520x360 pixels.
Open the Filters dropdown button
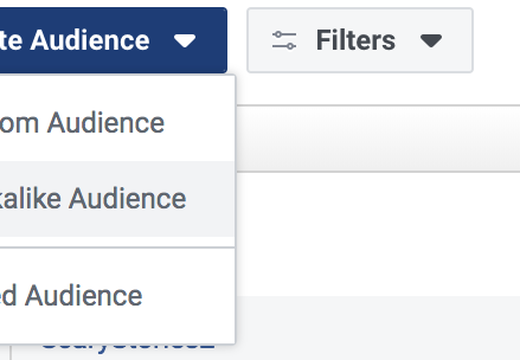pyautogui.click(x=360, y=40)
